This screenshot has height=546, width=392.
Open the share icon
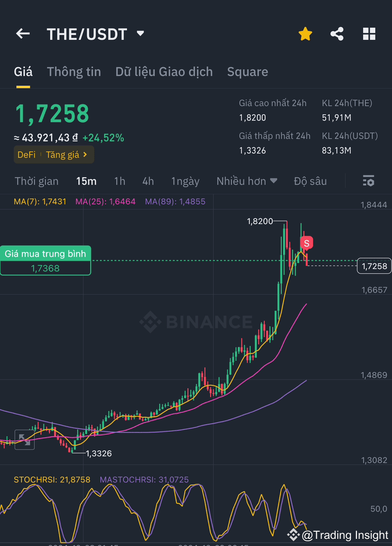coord(337,34)
